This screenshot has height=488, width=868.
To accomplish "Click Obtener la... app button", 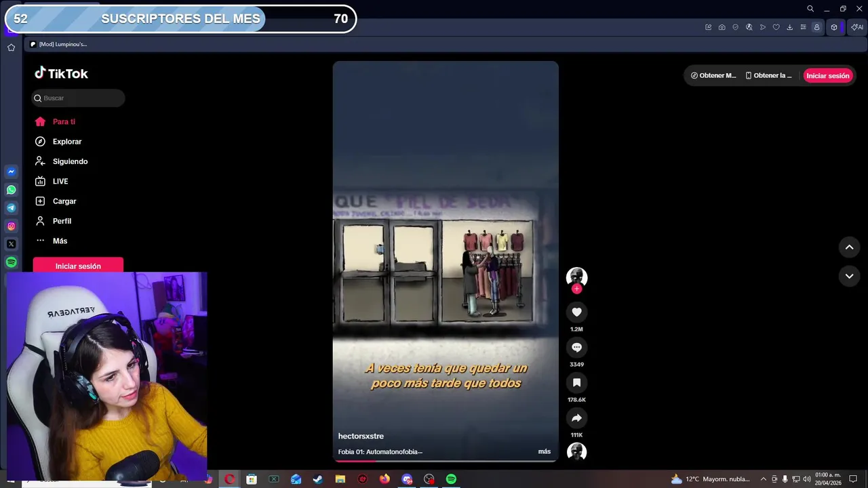I will 768,76.
